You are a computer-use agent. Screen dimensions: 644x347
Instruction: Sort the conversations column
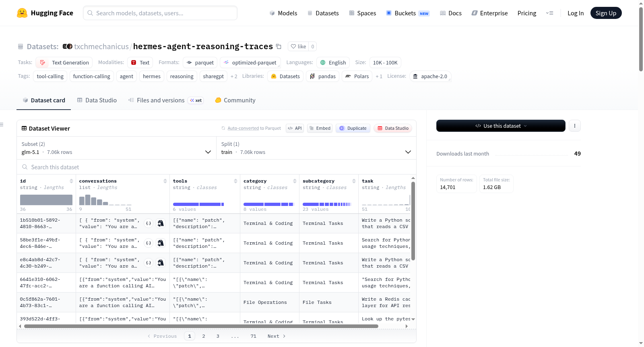165,181
